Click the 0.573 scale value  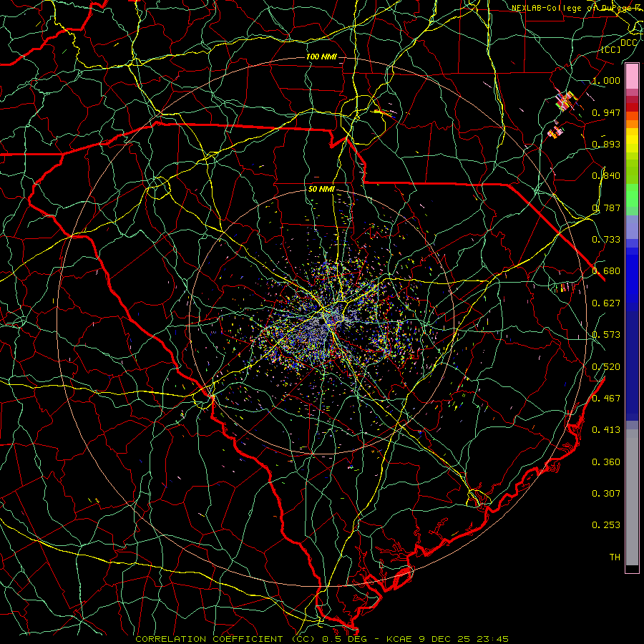pyautogui.click(x=606, y=335)
